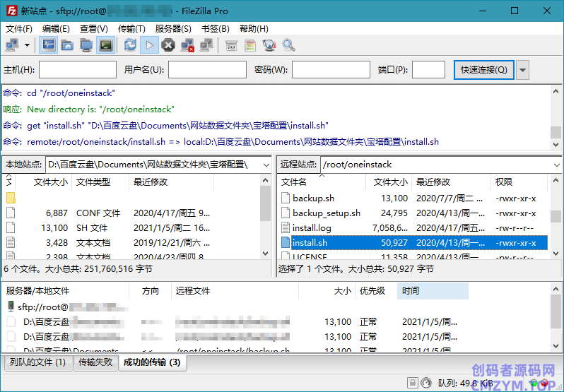The width and height of the screenshot is (564, 392).
Task: Click the process queue play icon
Action: click(149, 45)
